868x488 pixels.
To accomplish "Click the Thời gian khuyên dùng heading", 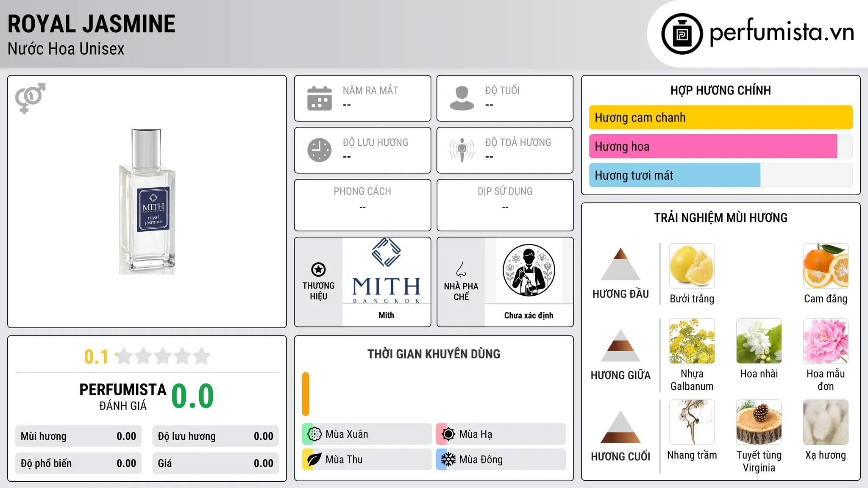I will click(434, 354).
